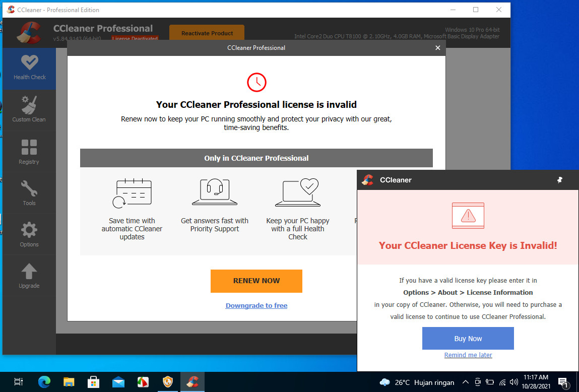Click 'Your CCleaner License Key is Invalid!' text
The height and width of the screenshot is (392, 579).
click(468, 245)
